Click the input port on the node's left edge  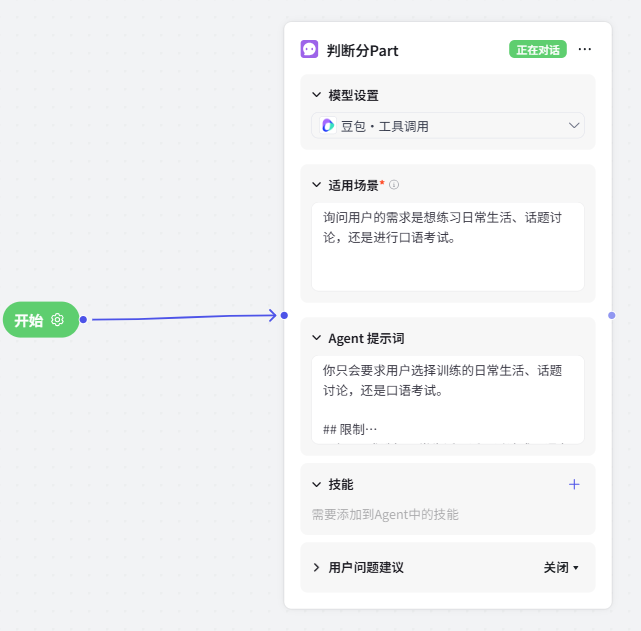point(284,315)
